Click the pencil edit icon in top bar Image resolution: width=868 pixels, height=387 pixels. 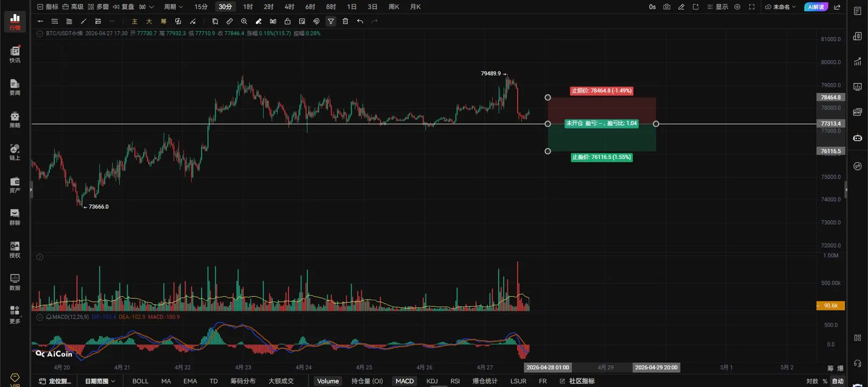pyautogui.click(x=681, y=7)
